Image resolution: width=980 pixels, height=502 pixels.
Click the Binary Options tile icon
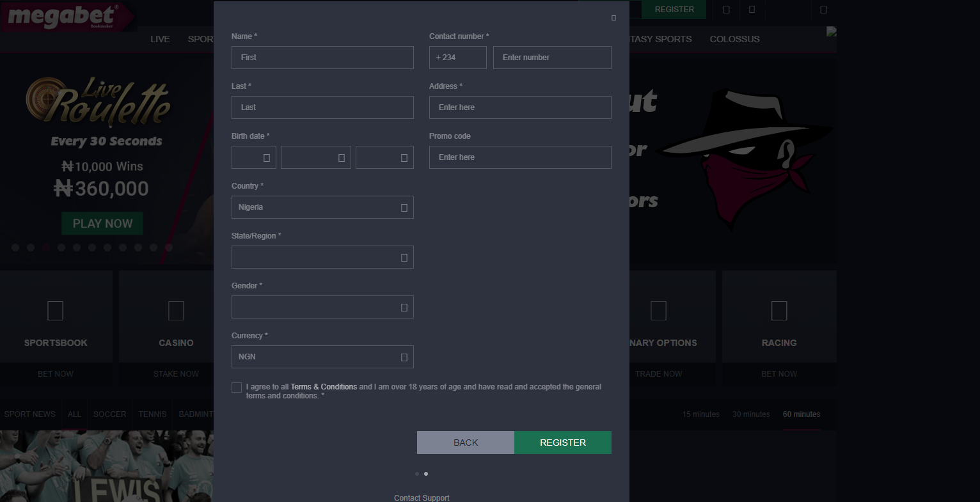point(658,311)
